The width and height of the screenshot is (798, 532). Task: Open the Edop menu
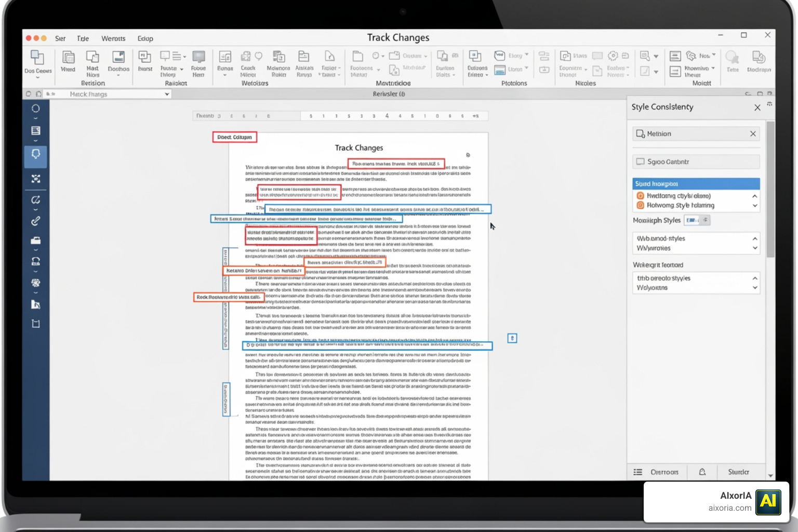(x=145, y=38)
